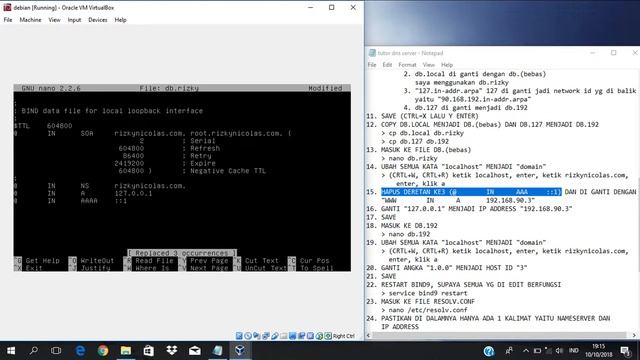Click the hard disk activity indicator in VirtualBox
This screenshot has height=360, width=640.
coord(239,336)
